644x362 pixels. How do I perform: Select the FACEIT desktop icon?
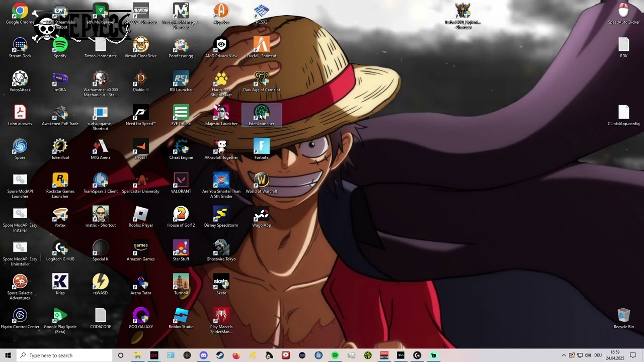point(141,148)
